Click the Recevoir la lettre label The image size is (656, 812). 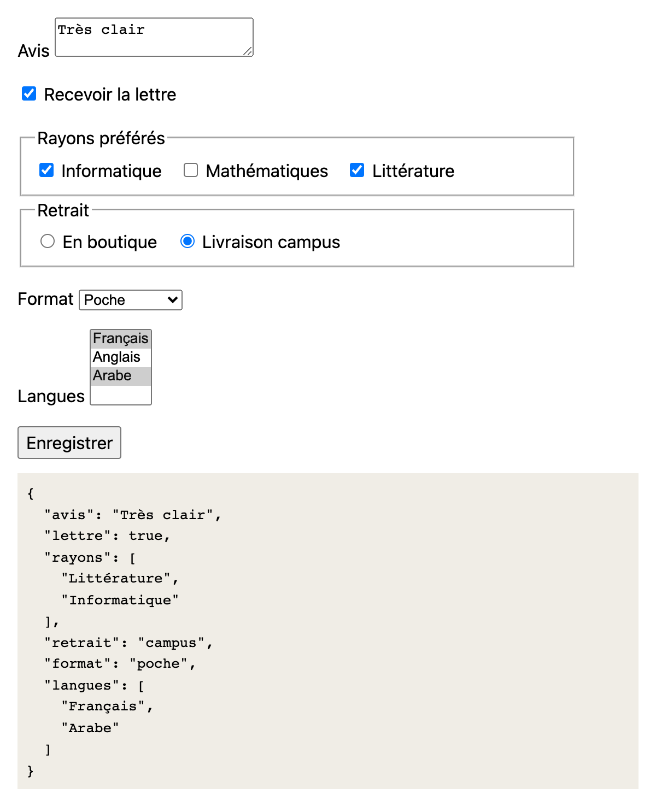coord(110,95)
